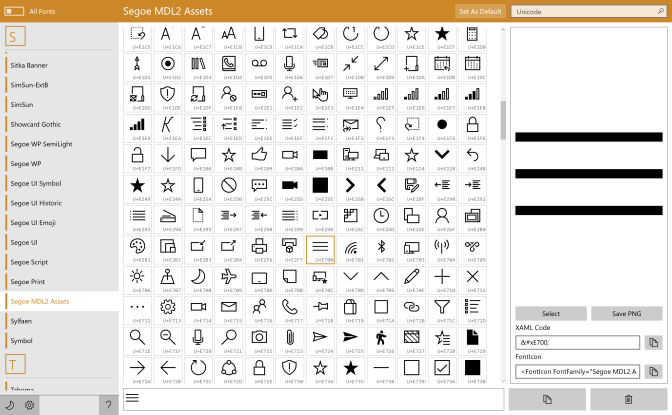Click the FontIcon text field
Screen dimensions: 672x415
point(577,371)
